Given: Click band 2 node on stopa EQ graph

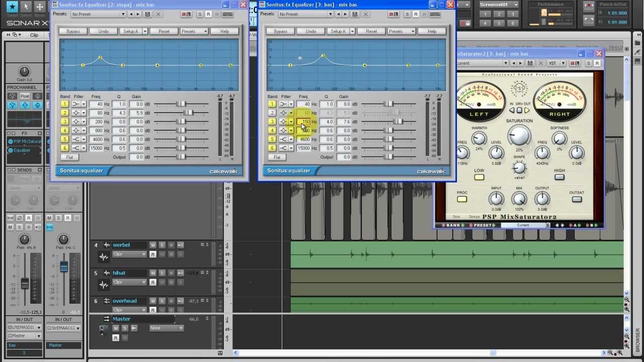Looking at the screenshot, I should 100,58.
